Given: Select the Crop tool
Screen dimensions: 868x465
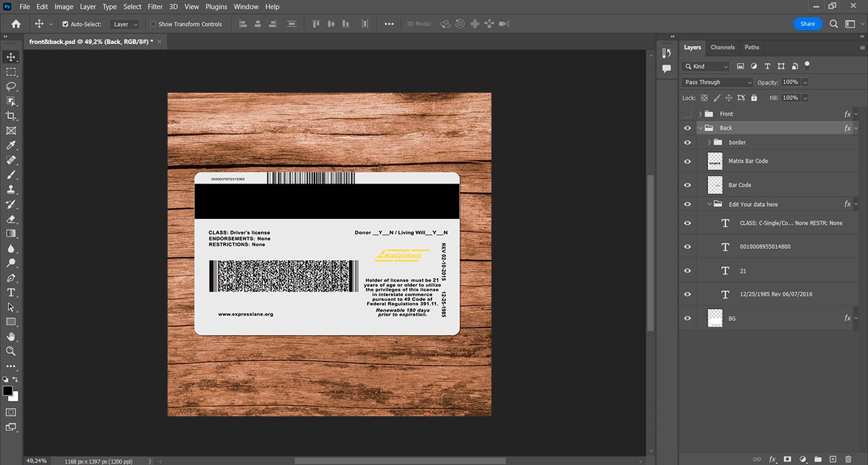Looking at the screenshot, I should [x=11, y=115].
